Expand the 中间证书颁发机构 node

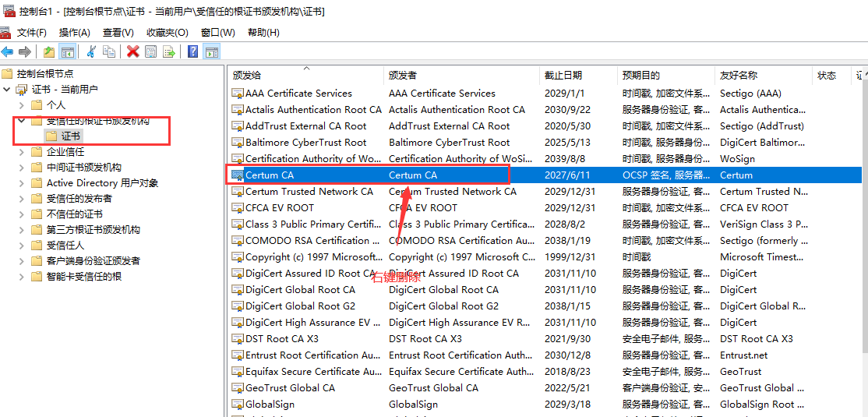click(x=22, y=168)
